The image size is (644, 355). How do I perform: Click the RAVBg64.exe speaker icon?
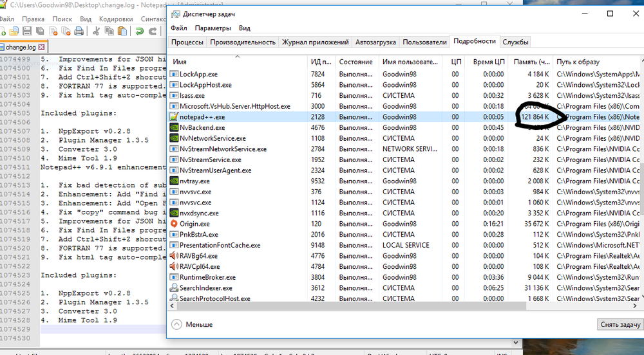173,256
